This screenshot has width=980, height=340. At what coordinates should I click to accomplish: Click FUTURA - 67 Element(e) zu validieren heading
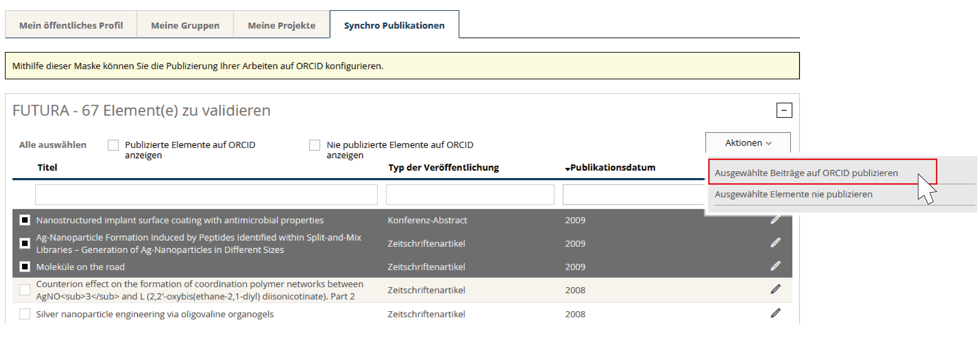tap(142, 110)
